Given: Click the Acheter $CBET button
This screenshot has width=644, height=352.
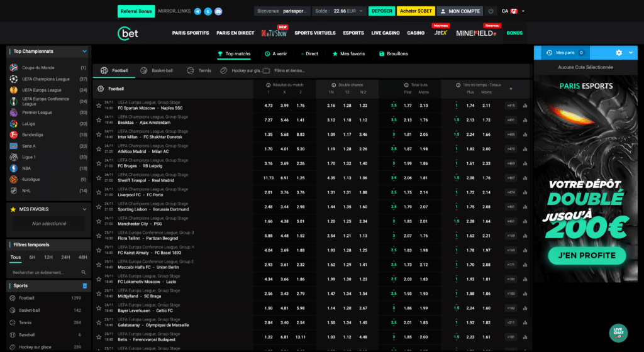Looking at the screenshot, I should point(416,11).
